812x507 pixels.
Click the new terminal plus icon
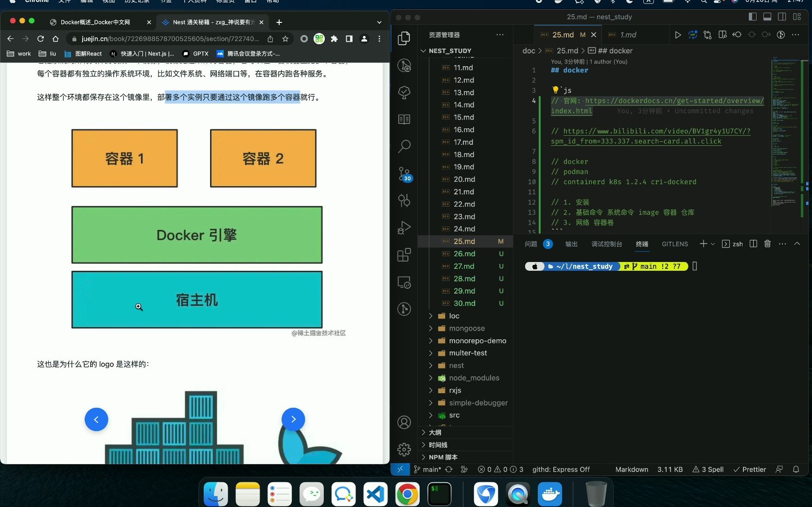703,244
